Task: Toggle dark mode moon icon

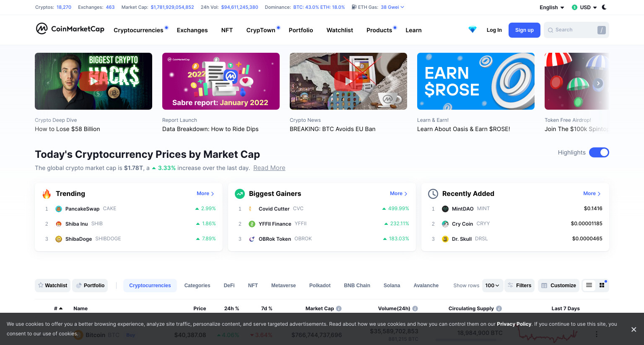Action: [x=604, y=7]
